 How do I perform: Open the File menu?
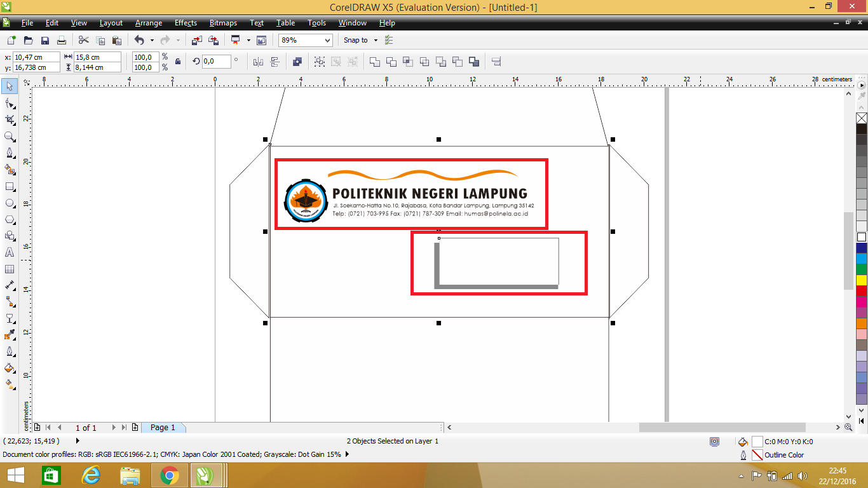click(x=27, y=23)
